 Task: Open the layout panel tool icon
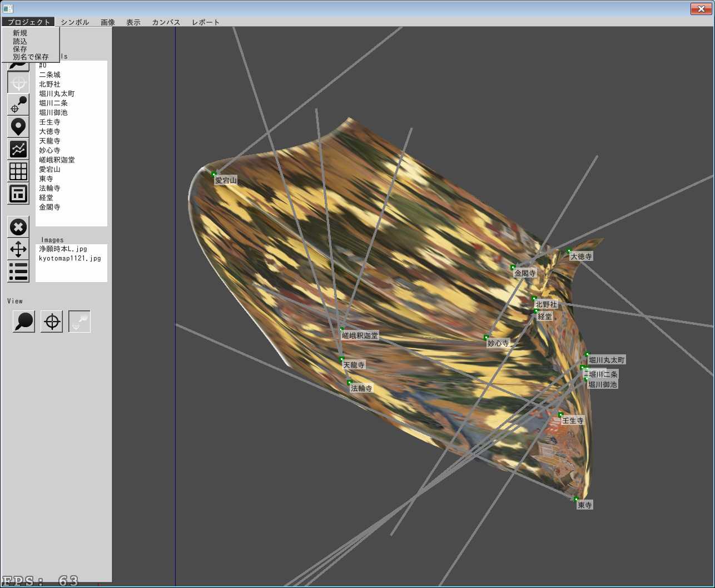click(x=18, y=194)
